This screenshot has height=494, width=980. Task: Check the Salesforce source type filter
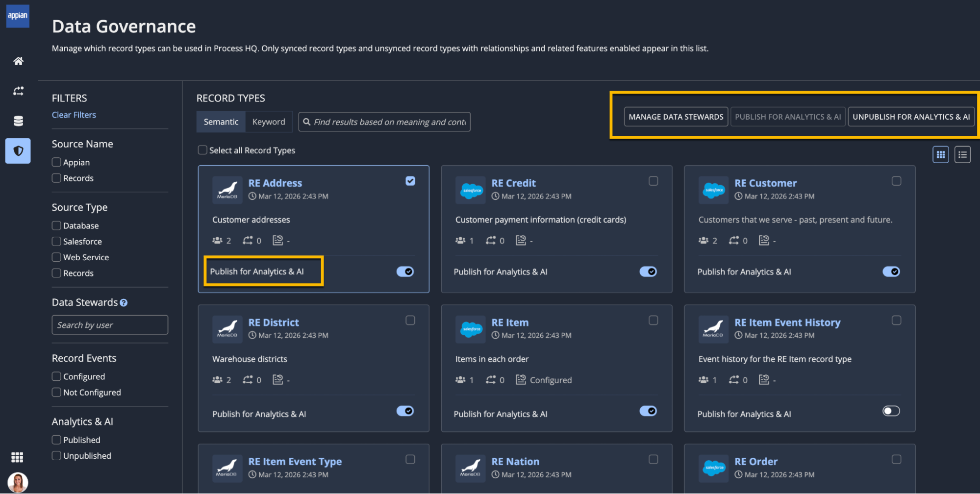(x=56, y=241)
